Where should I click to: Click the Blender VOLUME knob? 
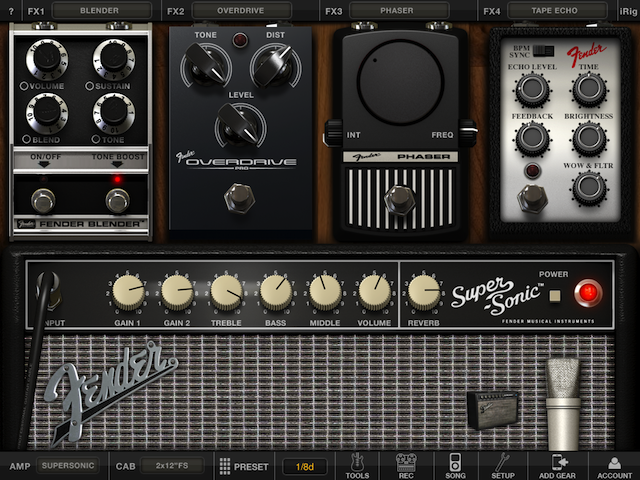47,59
